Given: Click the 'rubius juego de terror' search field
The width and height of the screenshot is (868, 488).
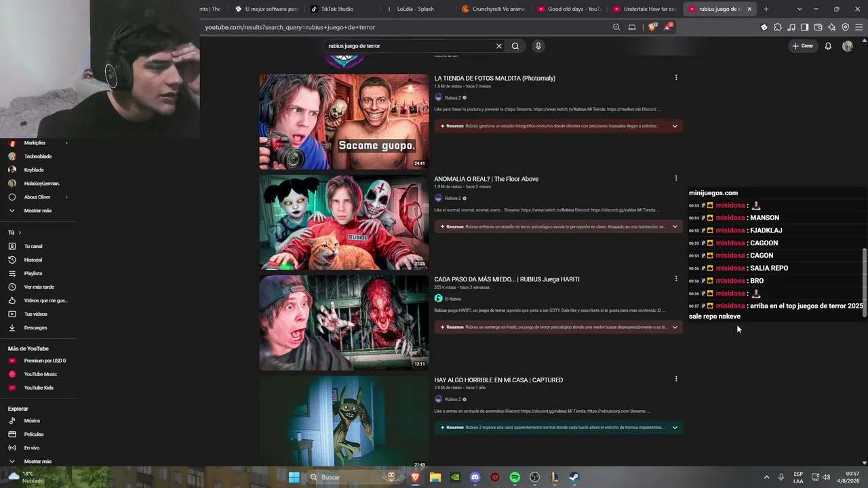Looking at the screenshot, I should tap(409, 46).
